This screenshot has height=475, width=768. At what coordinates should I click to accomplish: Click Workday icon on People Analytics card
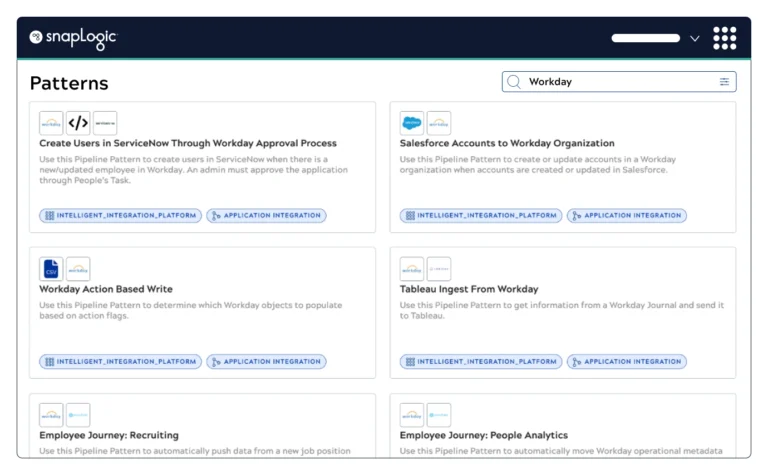tap(412, 415)
